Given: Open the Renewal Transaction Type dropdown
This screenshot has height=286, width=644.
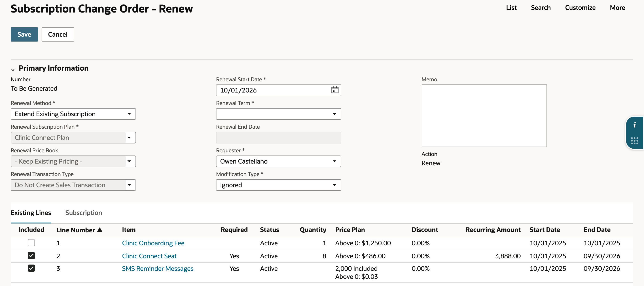Looking at the screenshot, I should (x=73, y=185).
